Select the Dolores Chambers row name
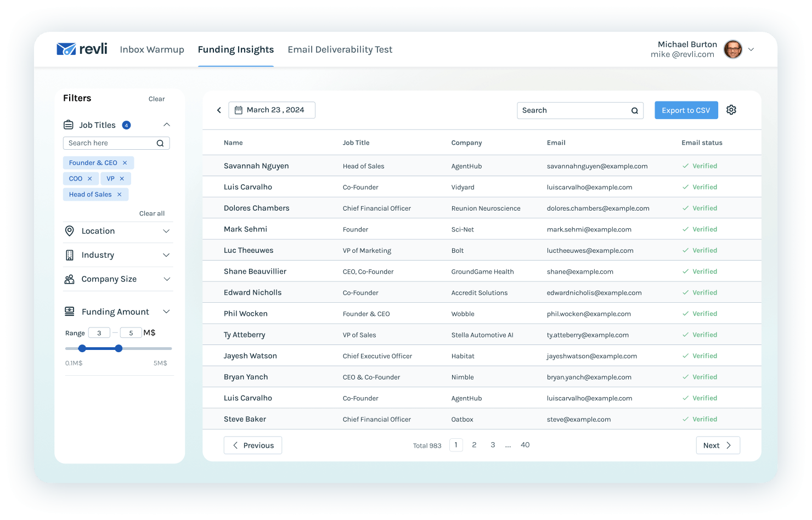The image size is (812, 520). [256, 208]
